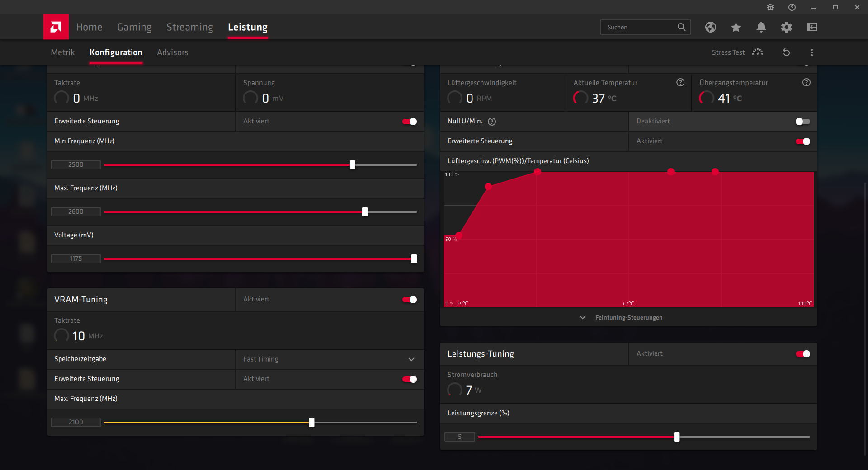Open Speicherzeitgabe Fast Timing dropdown
Viewport: 868px width, 470px height.
click(330, 359)
